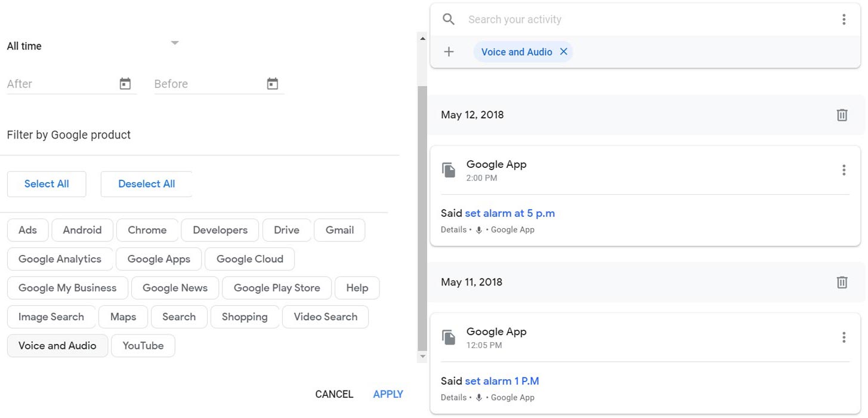Image resolution: width=868 pixels, height=418 pixels.
Task: Select the YouTube chip
Action: pyautogui.click(x=143, y=346)
